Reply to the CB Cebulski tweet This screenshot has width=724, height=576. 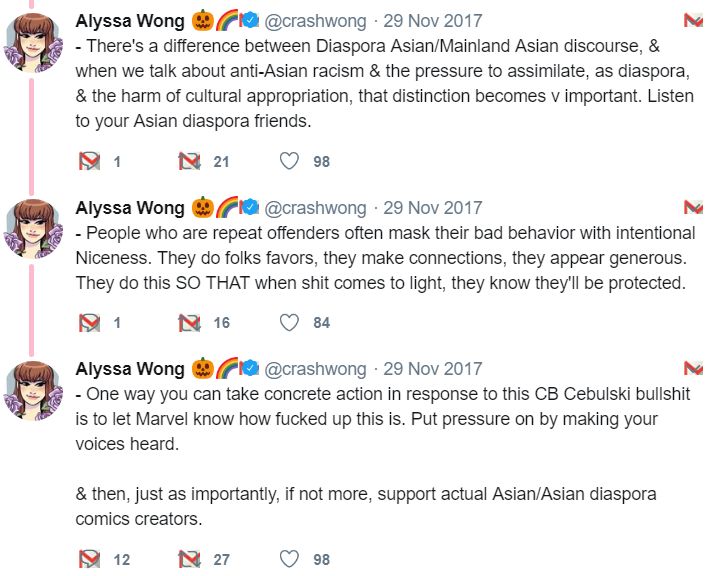(88, 559)
